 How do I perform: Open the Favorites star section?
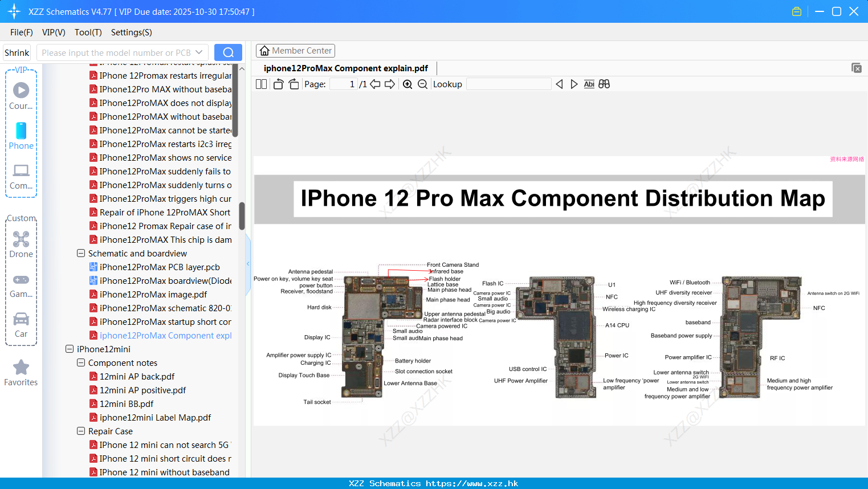coord(21,373)
